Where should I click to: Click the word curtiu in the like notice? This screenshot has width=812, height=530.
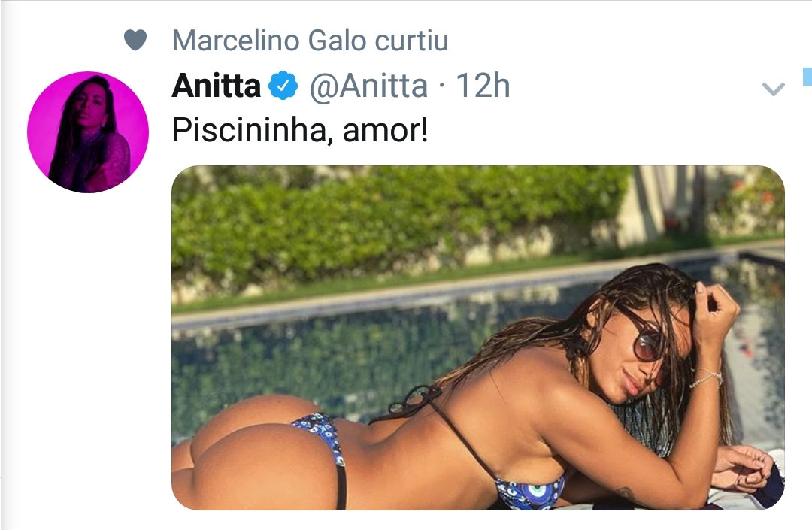[412, 41]
